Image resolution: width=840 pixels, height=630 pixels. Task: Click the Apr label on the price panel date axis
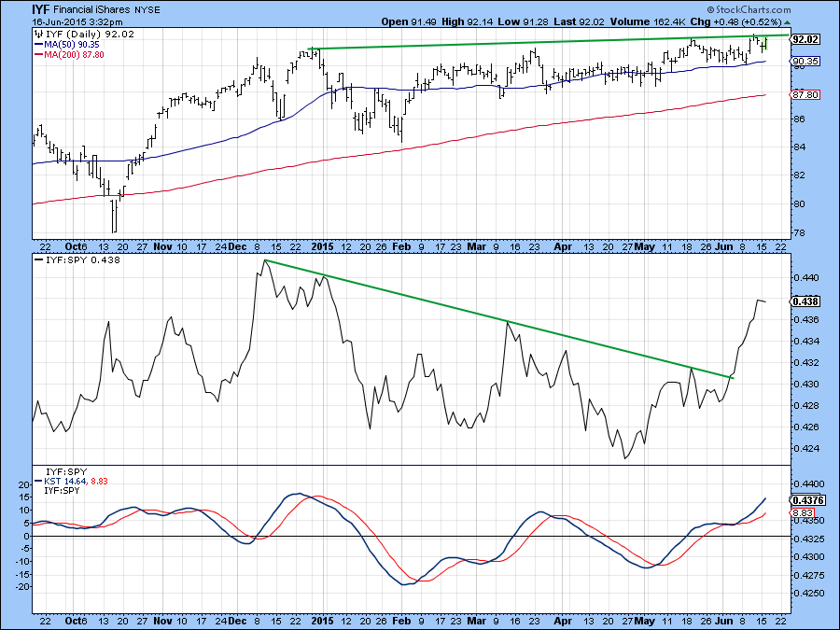(563, 247)
